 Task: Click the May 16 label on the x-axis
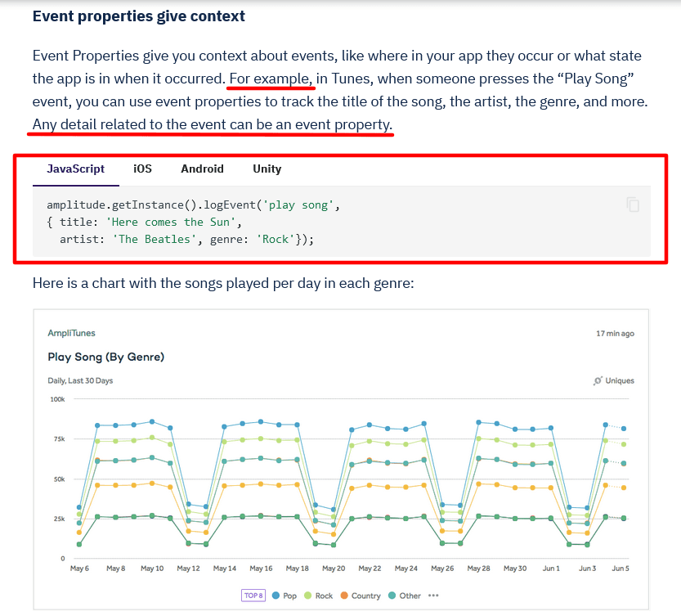coord(261,569)
